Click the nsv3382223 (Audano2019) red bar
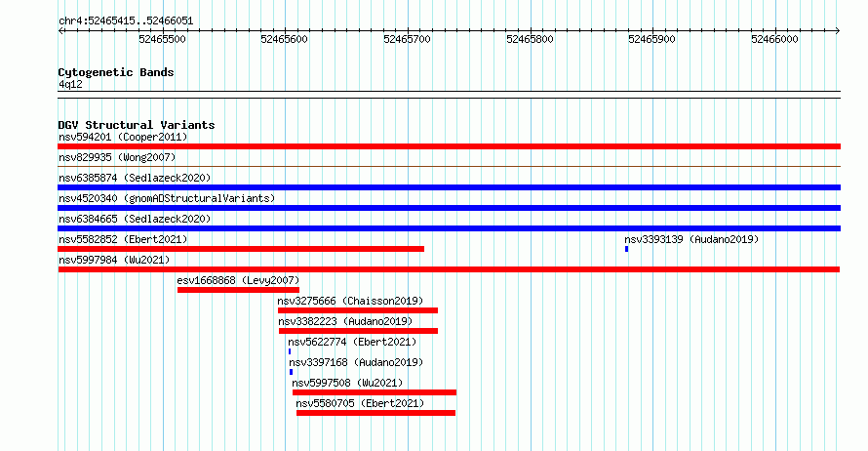Screen dimensions: 868x451 [358, 331]
